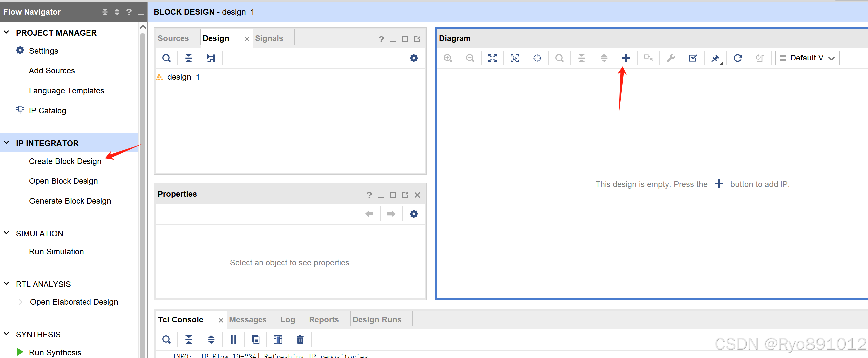Viewport: 868px width, 358px height.
Task: Click search icon in Design panel
Action: [166, 58]
